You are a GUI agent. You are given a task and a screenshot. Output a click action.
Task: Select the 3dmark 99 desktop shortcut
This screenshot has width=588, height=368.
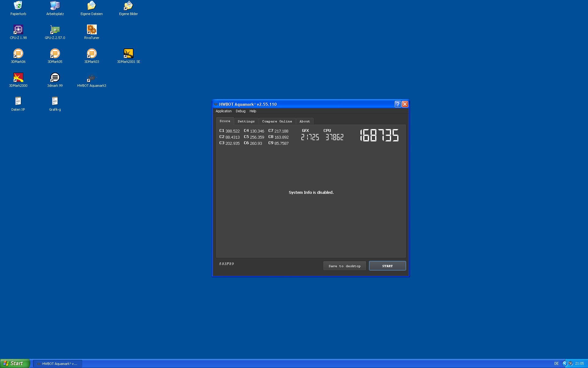coord(55,80)
